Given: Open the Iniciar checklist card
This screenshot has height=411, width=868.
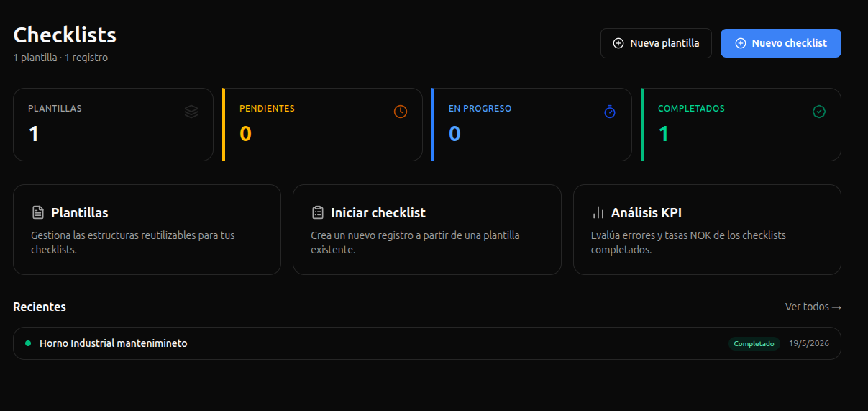Looking at the screenshot, I should (x=427, y=230).
